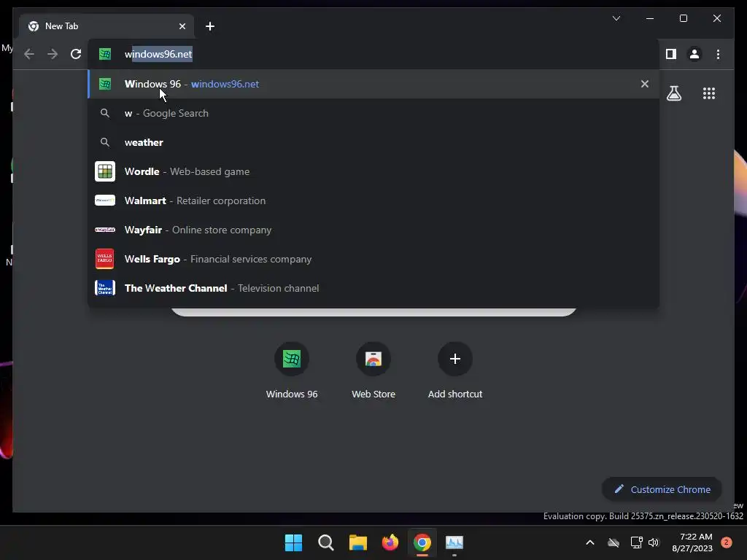This screenshot has height=560, width=747.
Task: Open Customize Chrome
Action: click(x=662, y=489)
